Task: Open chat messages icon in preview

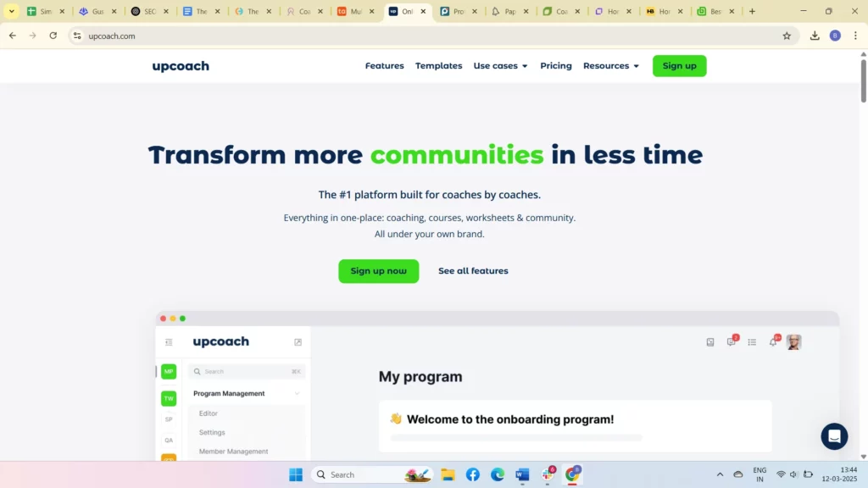Action: (731, 342)
